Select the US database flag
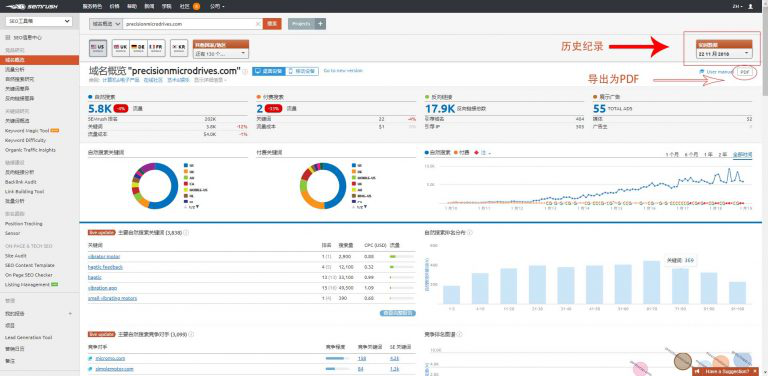Image resolution: width=768 pixels, height=376 pixels. [98, 47]
